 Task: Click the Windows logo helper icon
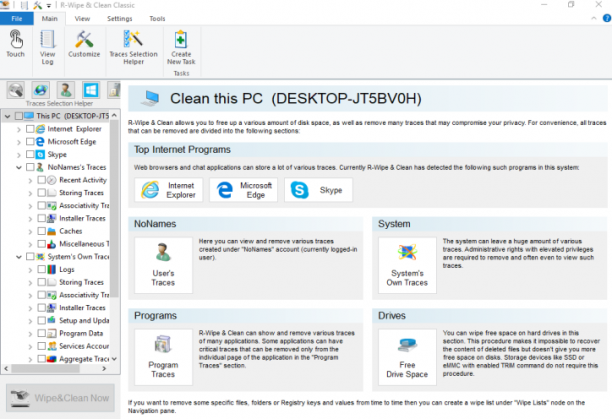tap(91, 91)
